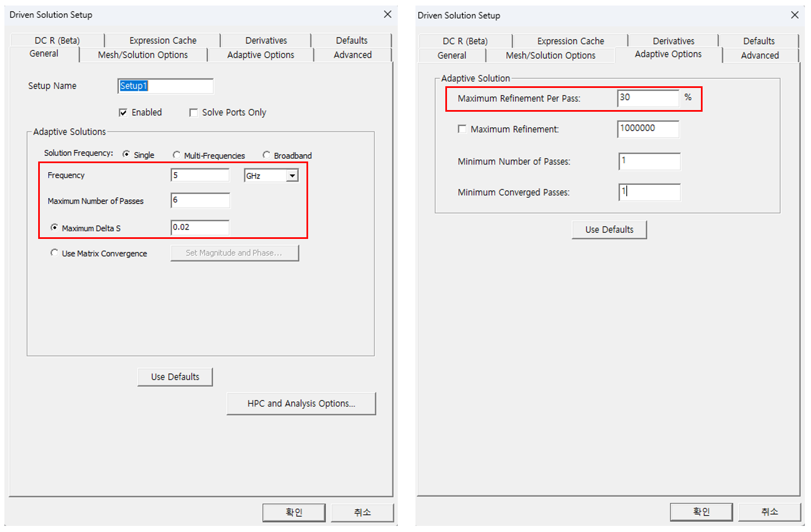Click the HPC and Analysis Options button

click(301, 404)
